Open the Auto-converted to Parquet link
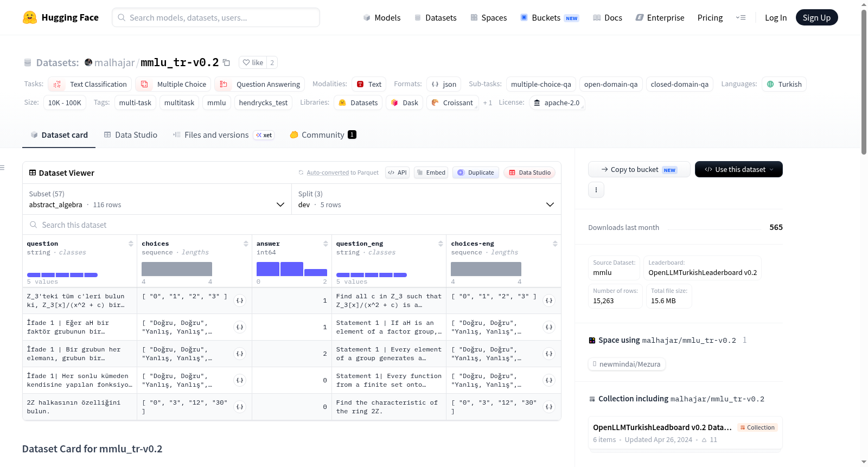 tap(339, 172)
